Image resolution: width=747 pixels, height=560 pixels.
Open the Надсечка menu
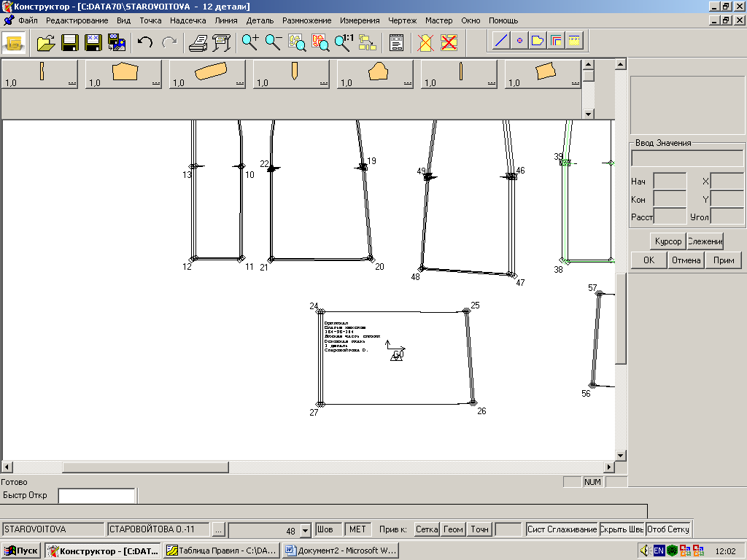coord(187,20)
